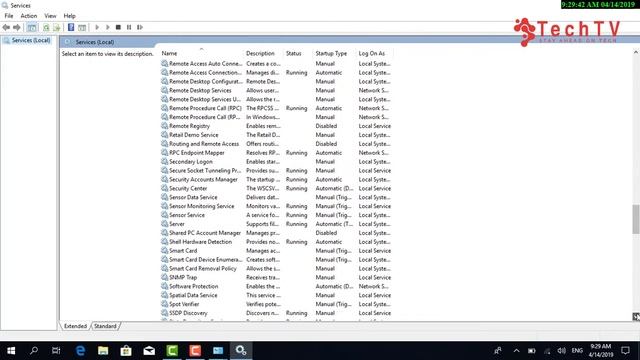This screenshot has width=640, height=360.
Task: Click the Export List toolbar icon
Action: (x=57, y=27)
